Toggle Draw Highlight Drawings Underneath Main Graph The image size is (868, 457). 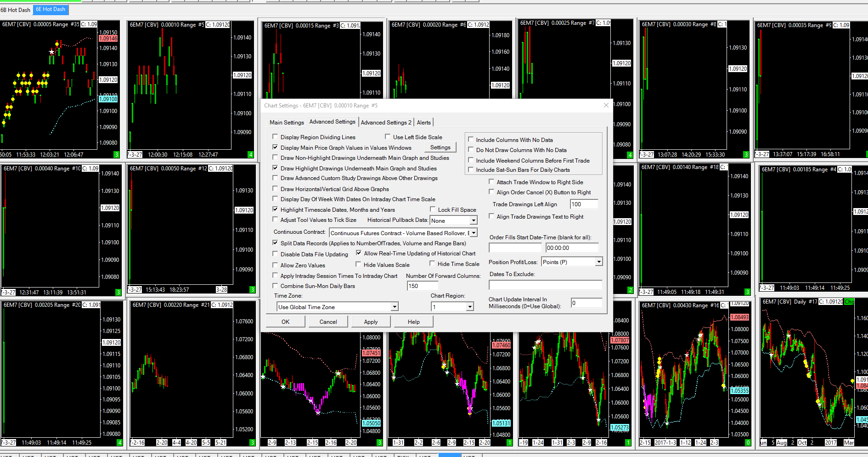(x=275, y=168)
